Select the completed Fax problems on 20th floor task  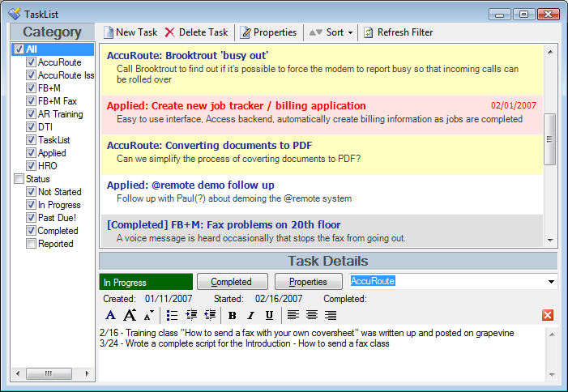[x=322, y=231]
